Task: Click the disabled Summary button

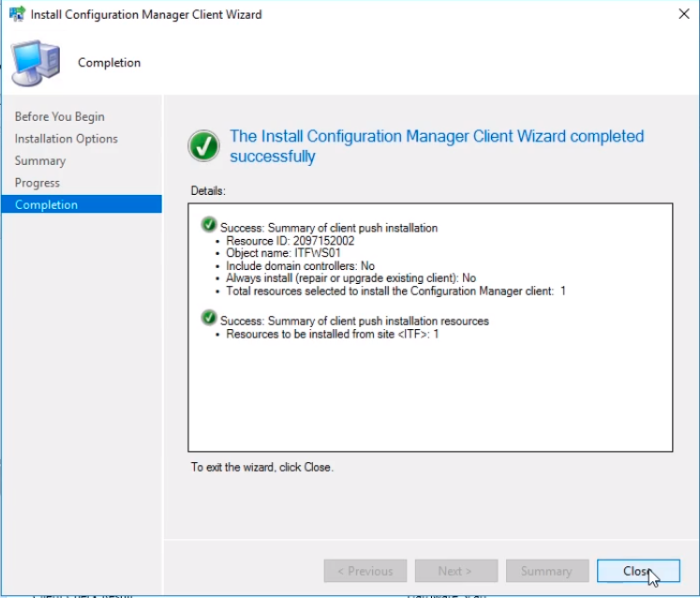Action: [x=547, y=571]
